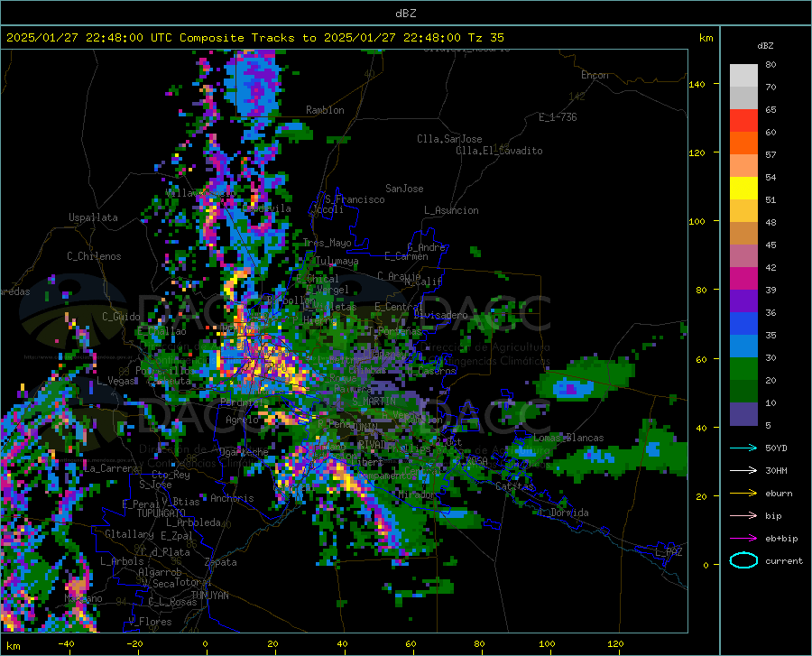812x656 pixels.
Task: Click the 'Clla.SanJose' map label
Action: [x=449, y=139]
